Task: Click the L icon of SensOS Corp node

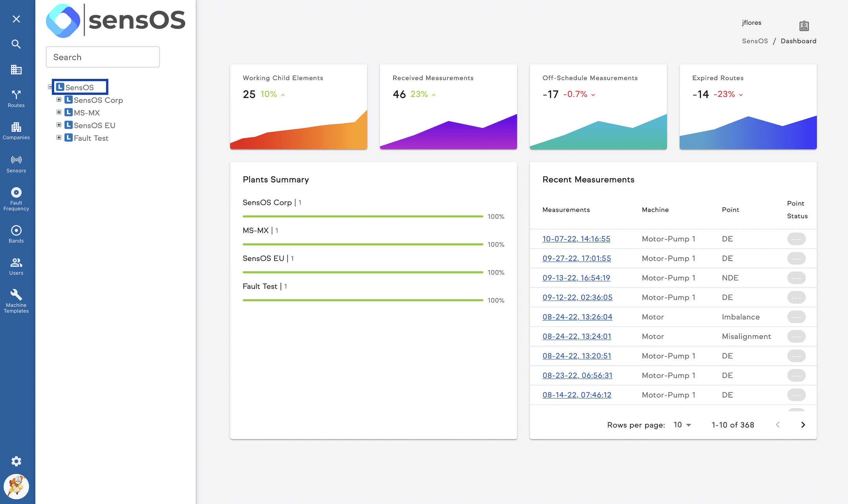Action: (68, 100)
